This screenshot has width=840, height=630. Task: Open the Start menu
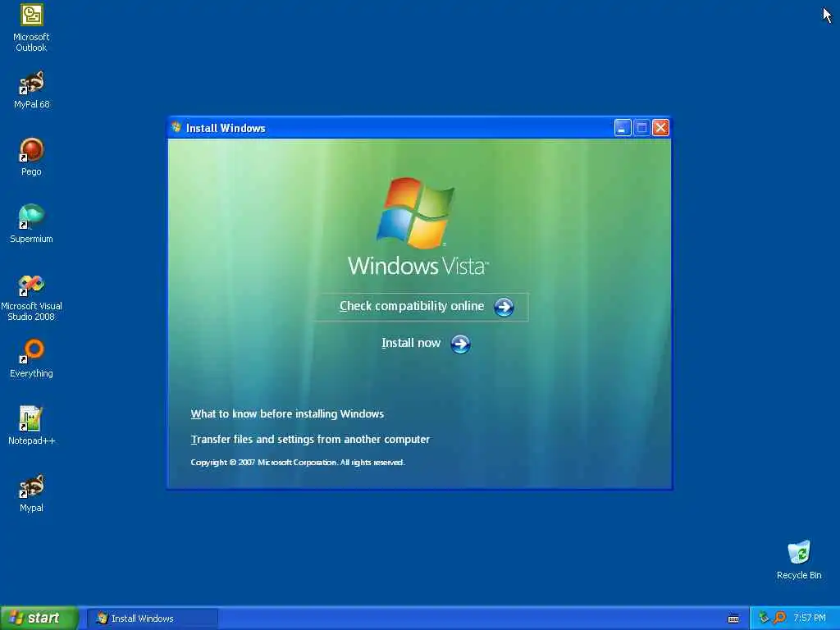pyautogui.click(x=39, y=618)
